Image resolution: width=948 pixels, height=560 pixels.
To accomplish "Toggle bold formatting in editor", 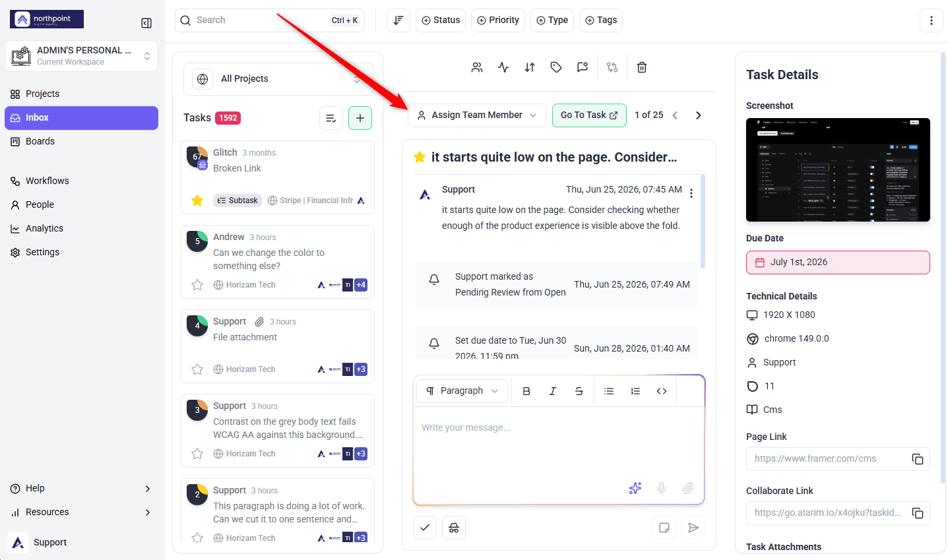I will (x=526, y=391).
